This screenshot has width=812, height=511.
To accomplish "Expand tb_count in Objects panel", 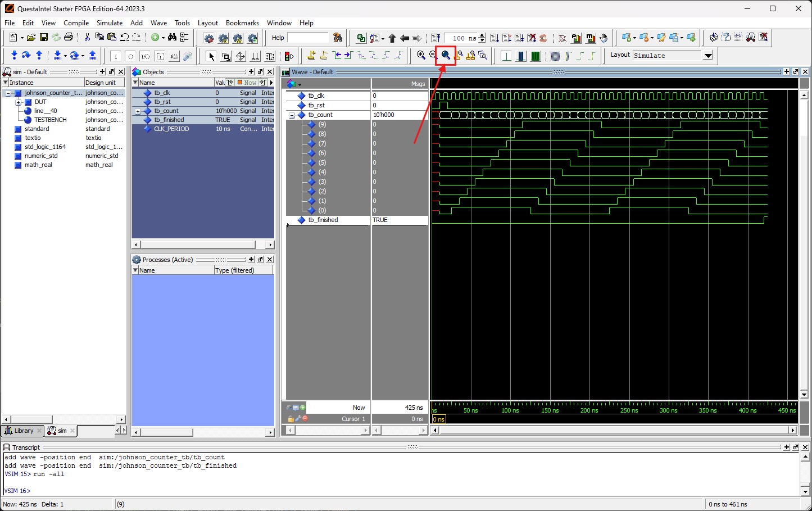I will click(138, 111).
